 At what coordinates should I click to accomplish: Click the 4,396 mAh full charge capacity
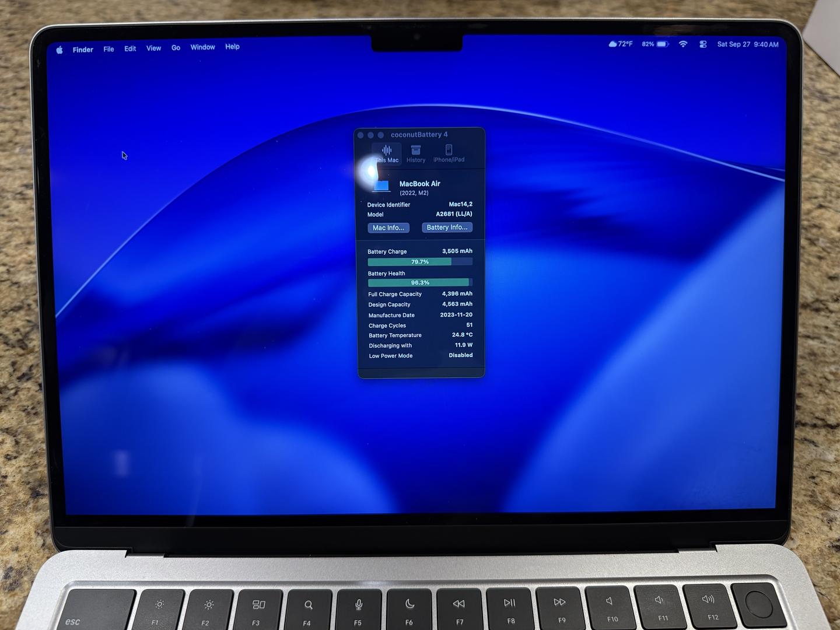click(x=457, y=294)
